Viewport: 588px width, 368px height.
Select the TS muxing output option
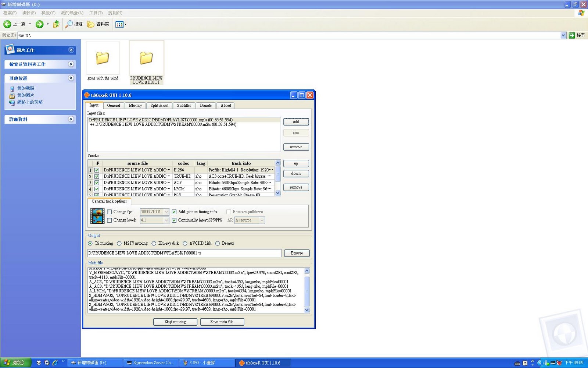tap(90, 243)
